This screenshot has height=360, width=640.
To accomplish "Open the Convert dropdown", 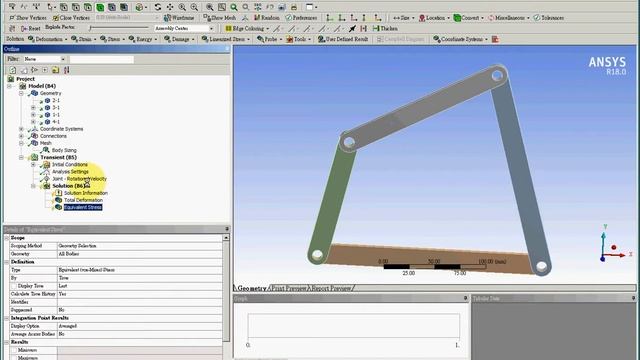I will (x=469, y=18).
